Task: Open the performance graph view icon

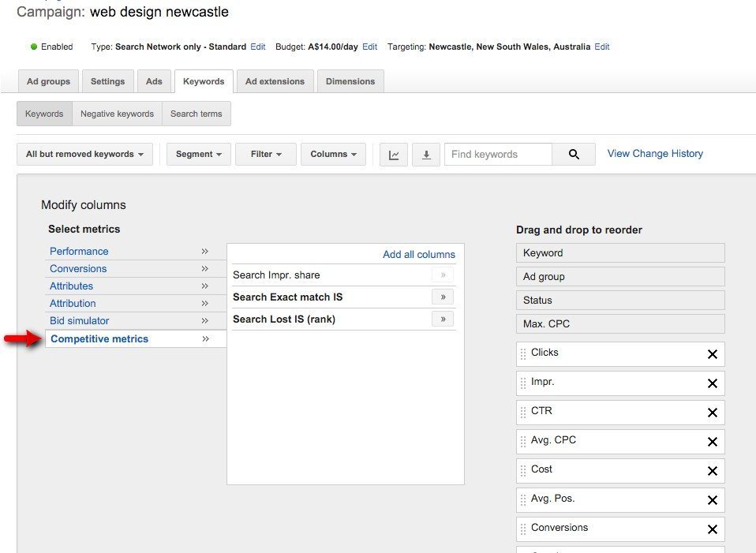Action: [394, 154]
